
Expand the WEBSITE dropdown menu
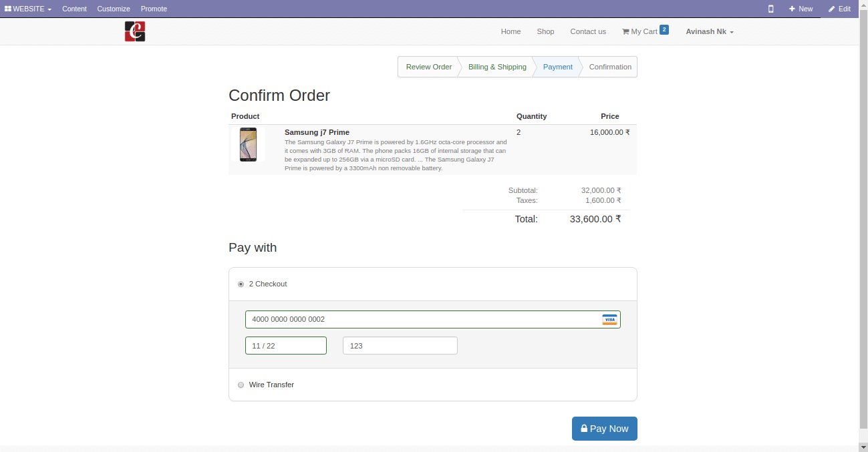pos(28,9)
